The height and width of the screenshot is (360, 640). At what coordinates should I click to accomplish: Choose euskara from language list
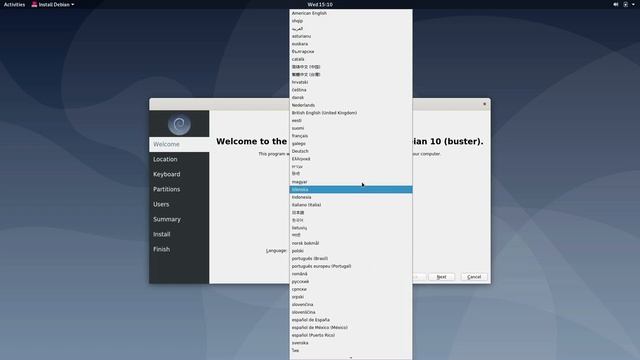[x=351, y=44]
